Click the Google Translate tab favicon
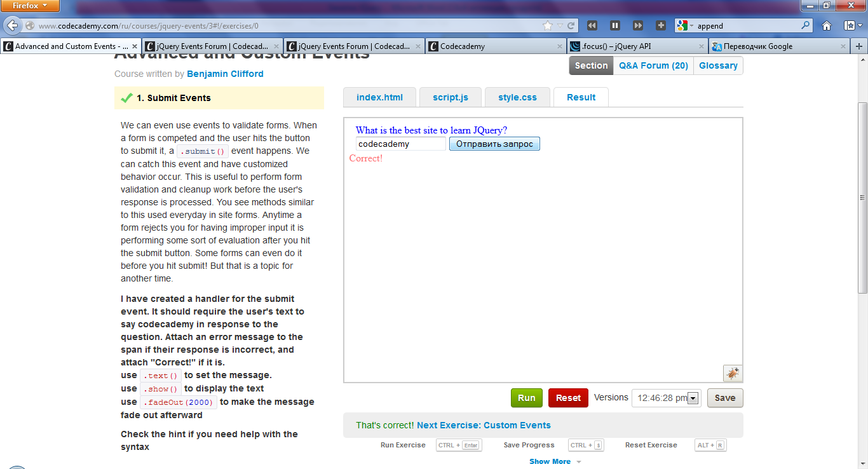The image size is (868, 469). click(x=717, y=46)
